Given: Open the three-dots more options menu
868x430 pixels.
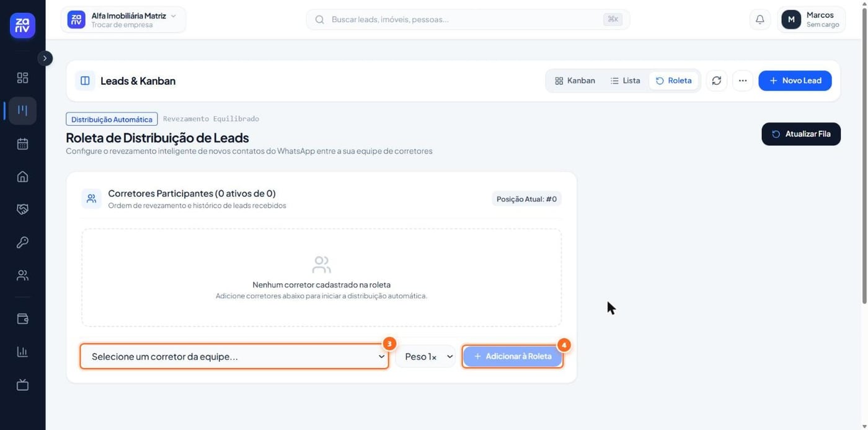Looking at the screenshot, I should pos(743,81).
